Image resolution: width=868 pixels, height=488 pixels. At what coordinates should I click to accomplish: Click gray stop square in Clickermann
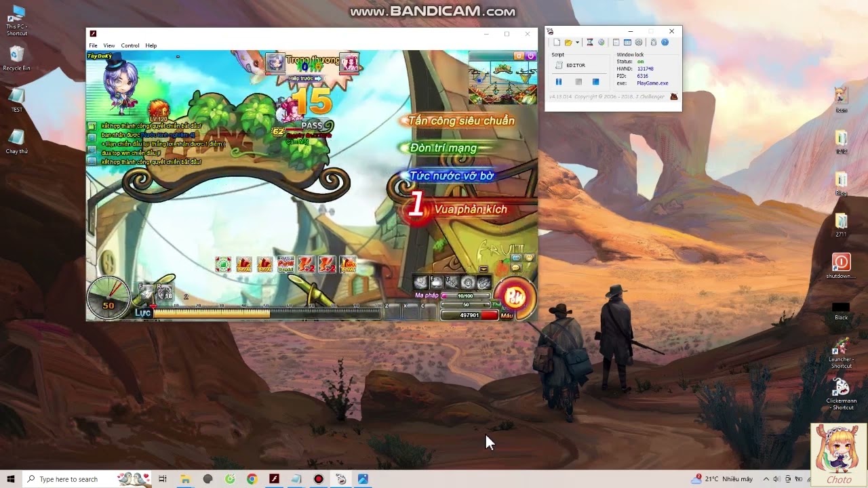pos(578,82)
